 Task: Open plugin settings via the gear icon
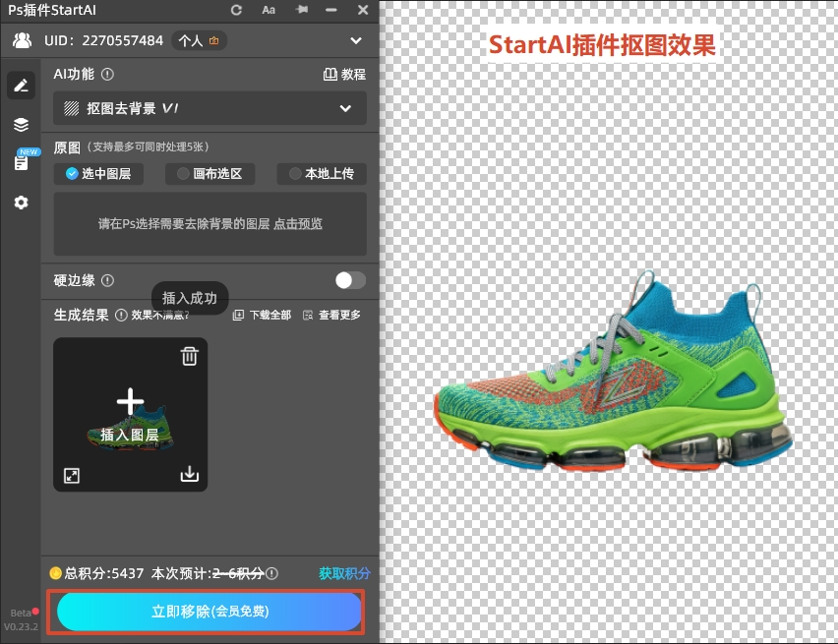coord(21,202)
